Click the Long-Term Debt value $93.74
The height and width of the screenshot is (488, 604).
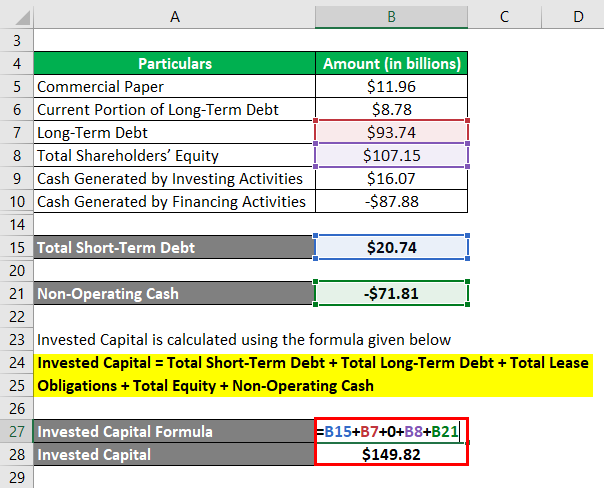(x=391, y=132)
